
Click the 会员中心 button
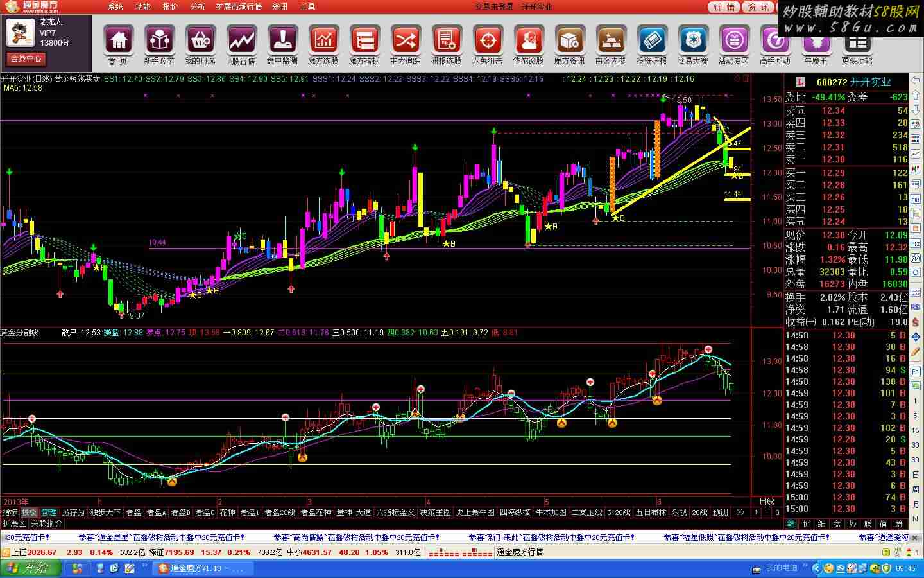[26, 58]
